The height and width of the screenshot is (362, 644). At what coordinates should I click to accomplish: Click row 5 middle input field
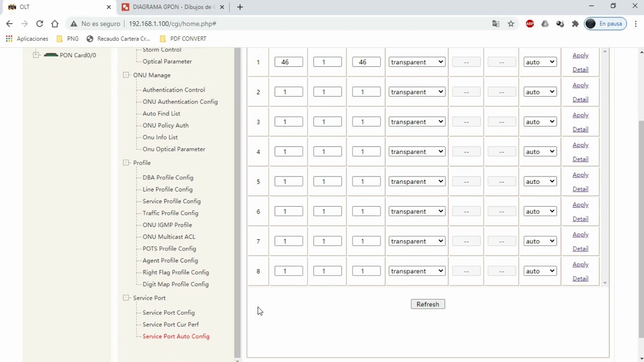pos(328,182)
